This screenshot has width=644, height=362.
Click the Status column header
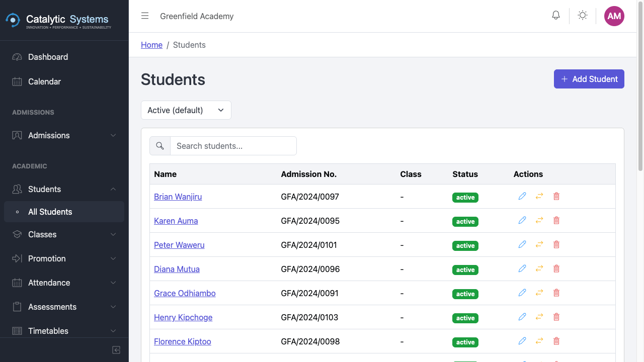click(x=465, y=174)
